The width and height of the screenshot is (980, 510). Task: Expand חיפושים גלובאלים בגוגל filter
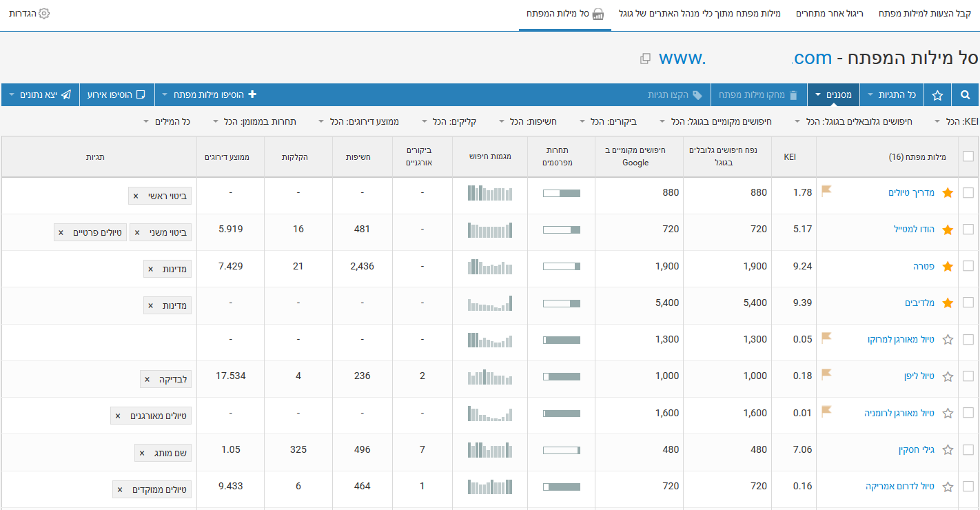click(853, 121)
